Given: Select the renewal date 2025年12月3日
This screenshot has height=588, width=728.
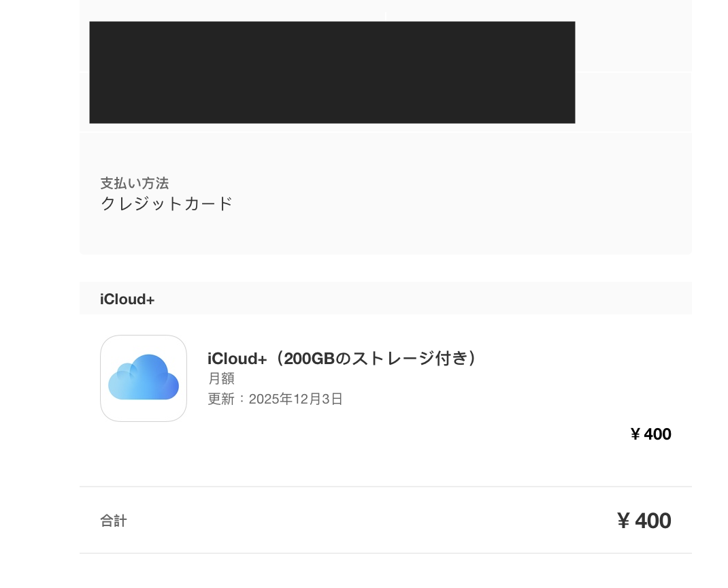Looking at the screenshot, I should click(x=296, y=399).
